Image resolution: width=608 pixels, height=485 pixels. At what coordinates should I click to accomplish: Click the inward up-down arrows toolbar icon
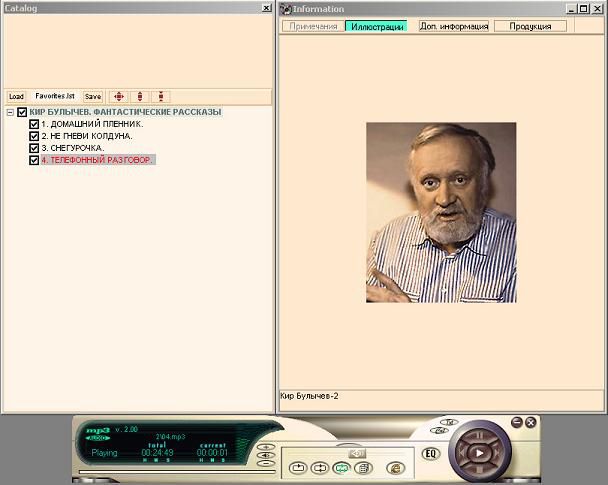[160, 97]
